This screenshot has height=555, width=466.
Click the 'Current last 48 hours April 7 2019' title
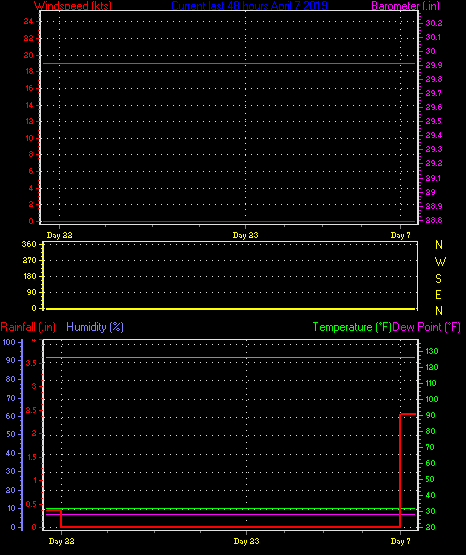tap(249, 6)
